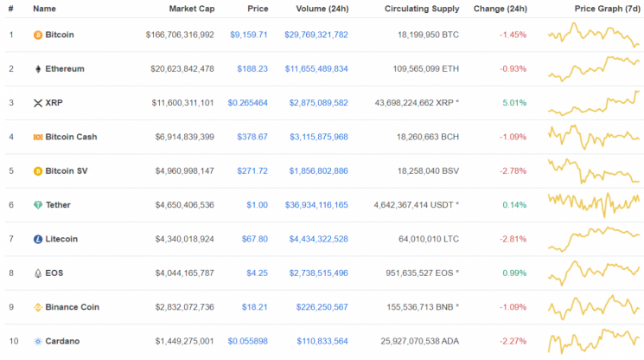
Task: Sort by Change (24h) column header
Action: click(501, 9)
